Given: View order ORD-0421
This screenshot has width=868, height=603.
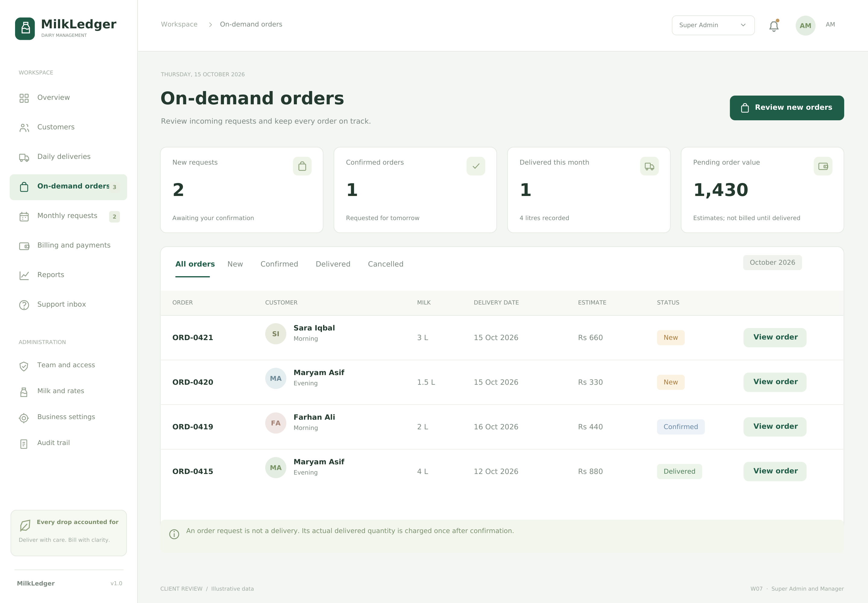Looking at the screenshot, I should (775, 337).
